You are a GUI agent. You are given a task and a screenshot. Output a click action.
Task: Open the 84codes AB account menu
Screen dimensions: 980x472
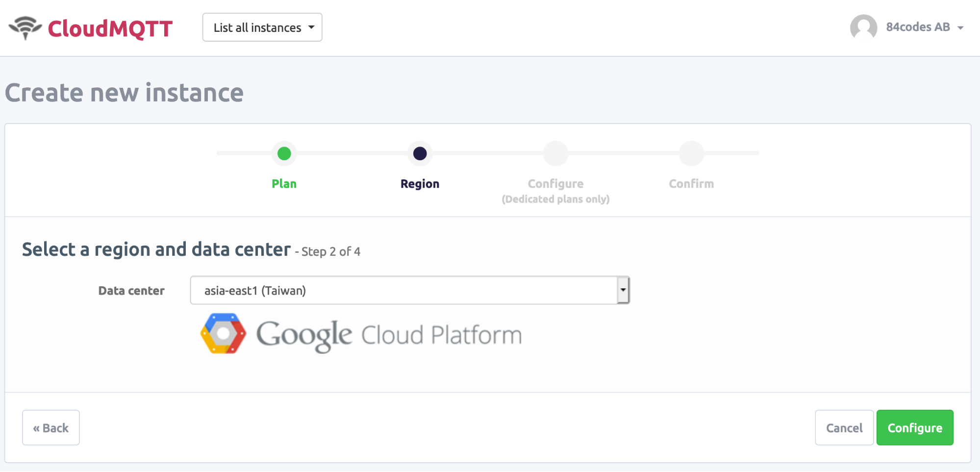(925, 27)
